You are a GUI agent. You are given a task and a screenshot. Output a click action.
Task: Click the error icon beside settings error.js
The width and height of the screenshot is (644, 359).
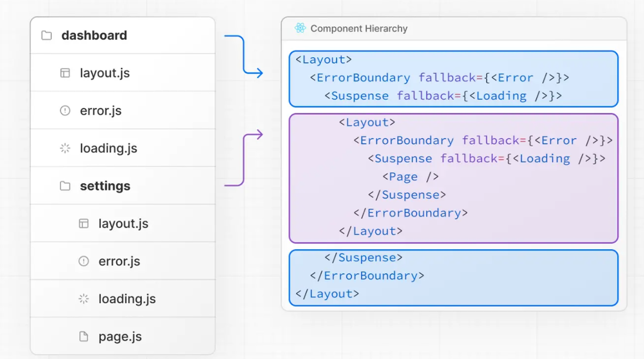coord(83,261)
